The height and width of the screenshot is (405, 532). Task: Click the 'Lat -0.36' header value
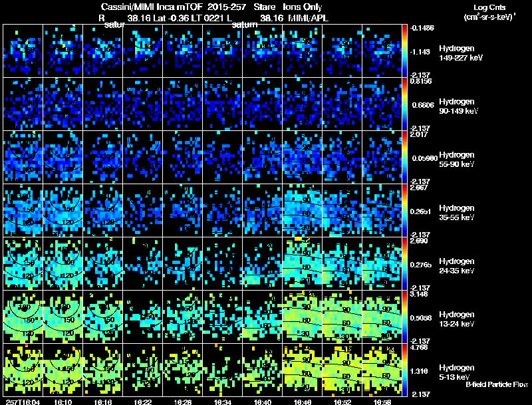172,18
